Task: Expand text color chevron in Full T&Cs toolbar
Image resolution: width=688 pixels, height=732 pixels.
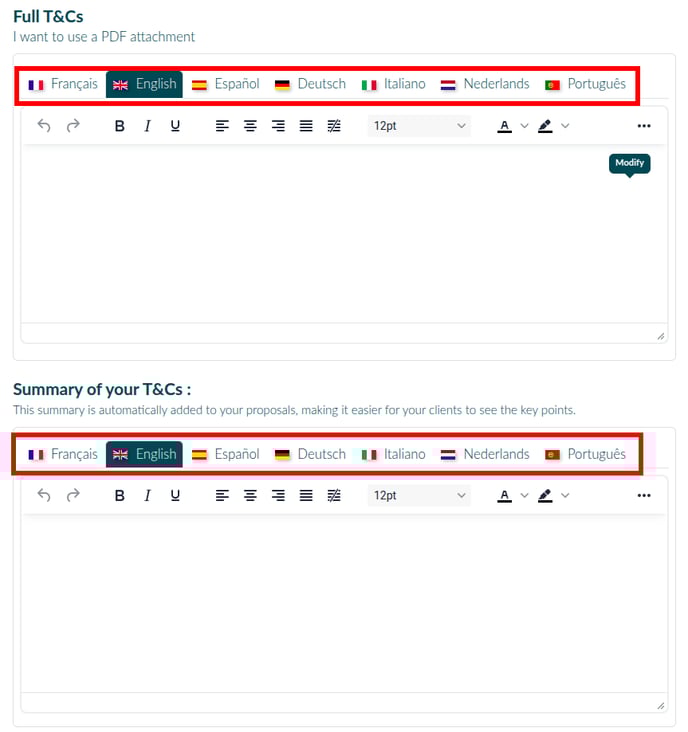Action: [525, 126]
